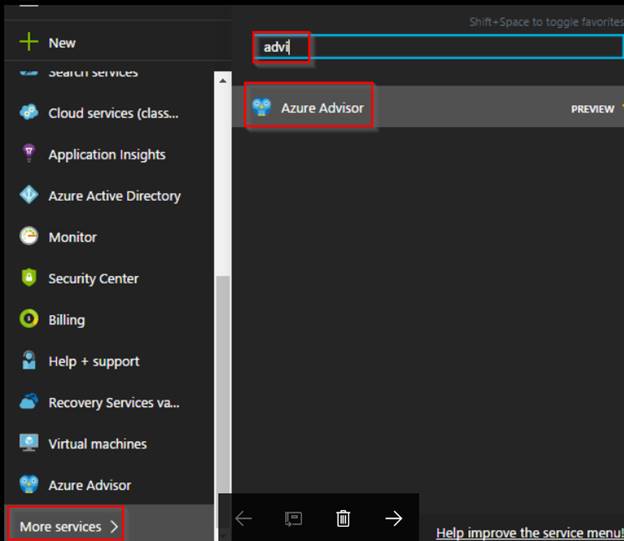Click the services filter box containing advi
This screenshot has width=624, height=541.
[x=438, y=47]
